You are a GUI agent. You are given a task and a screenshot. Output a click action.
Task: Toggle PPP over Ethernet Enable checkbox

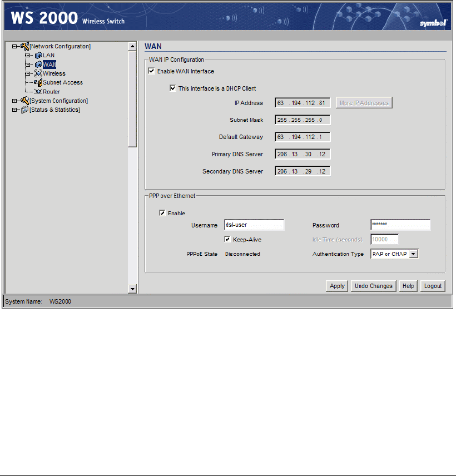(x=162, y=213)
